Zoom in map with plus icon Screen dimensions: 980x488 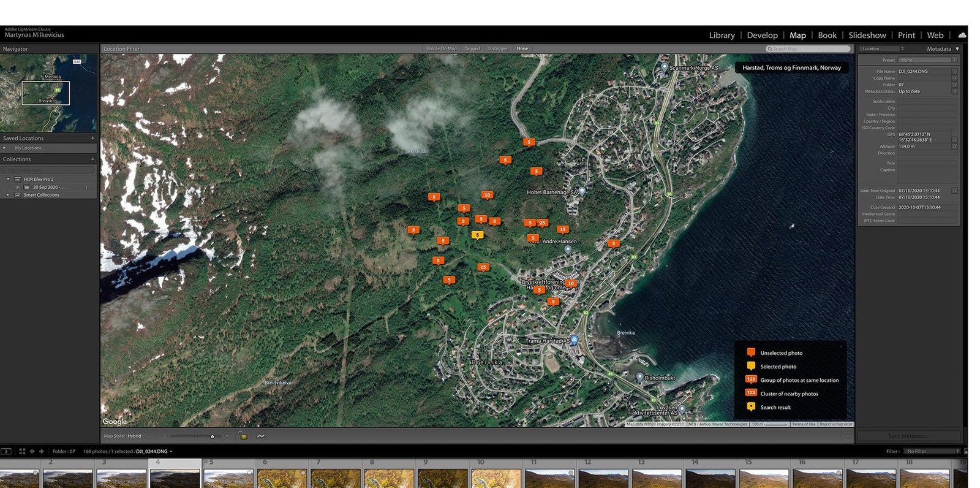click(227, 437)
